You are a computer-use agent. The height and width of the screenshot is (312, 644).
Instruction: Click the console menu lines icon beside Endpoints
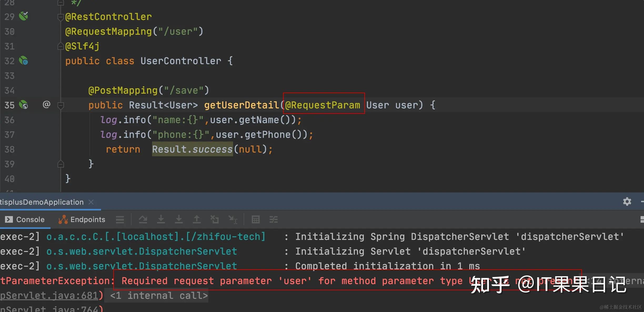tap(120, 219)
